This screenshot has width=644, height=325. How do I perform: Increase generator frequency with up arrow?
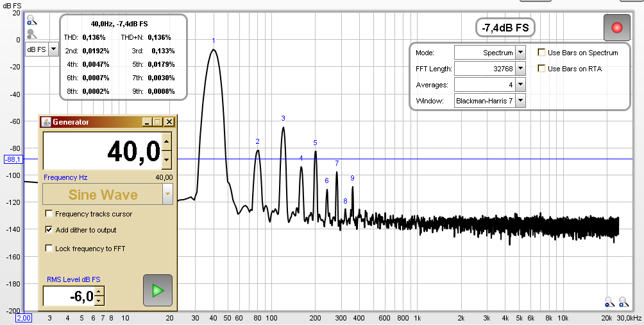coord(167,143)
